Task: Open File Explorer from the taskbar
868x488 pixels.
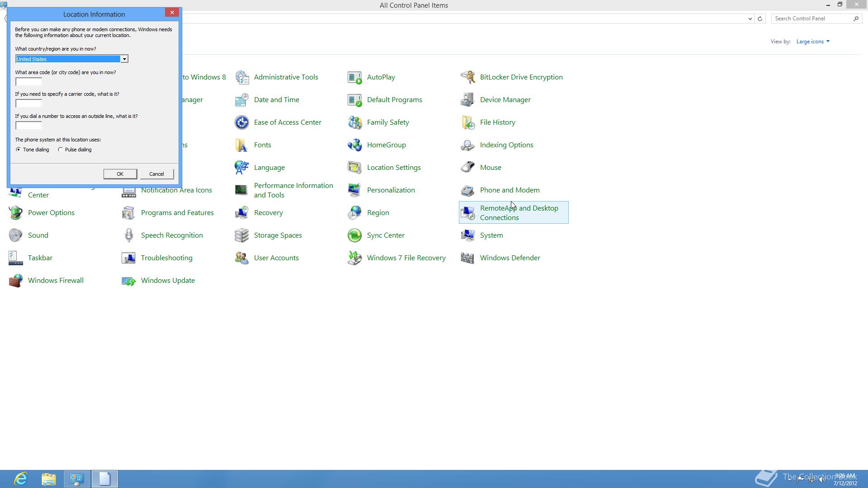Action: (49, 479)
